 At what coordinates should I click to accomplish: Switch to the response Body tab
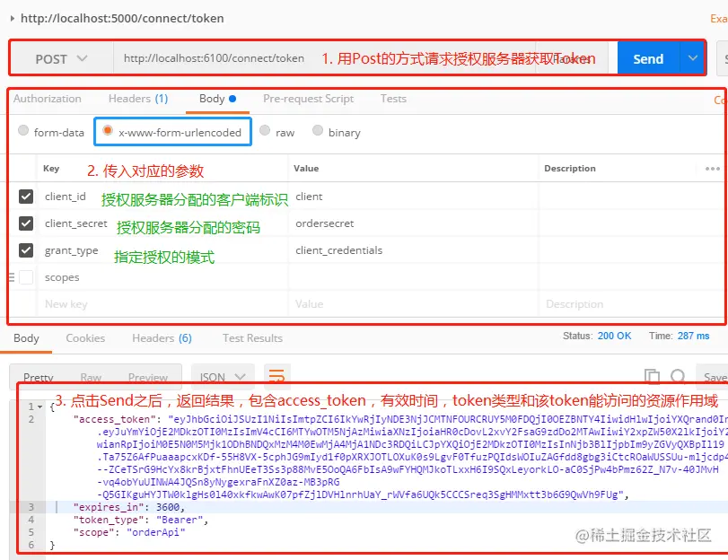tap(26, 338)
